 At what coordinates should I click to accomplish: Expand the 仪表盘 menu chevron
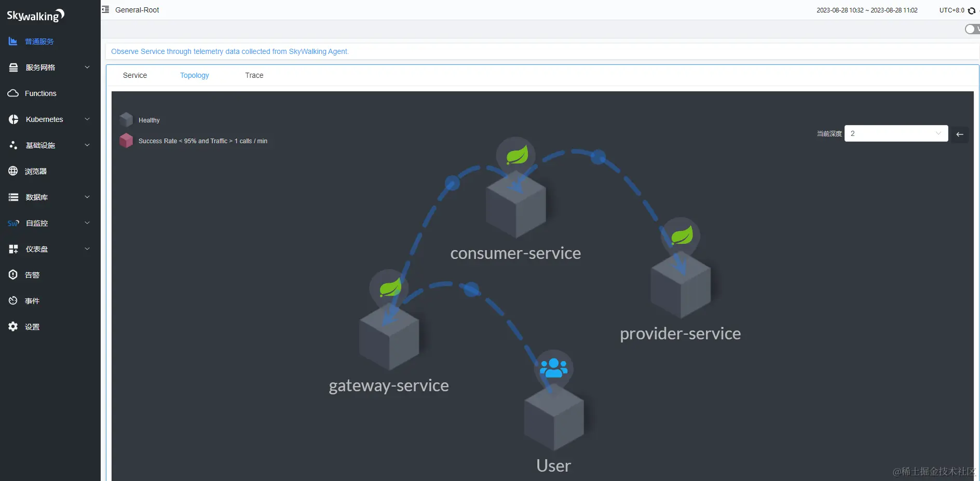[x=87, y=249]
